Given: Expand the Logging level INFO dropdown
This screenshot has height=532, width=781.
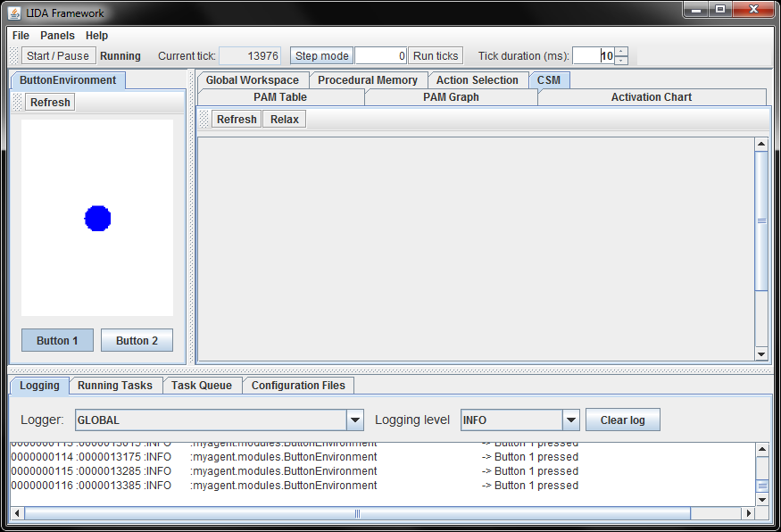Looking at the screenshot, I should coord(571,420).
